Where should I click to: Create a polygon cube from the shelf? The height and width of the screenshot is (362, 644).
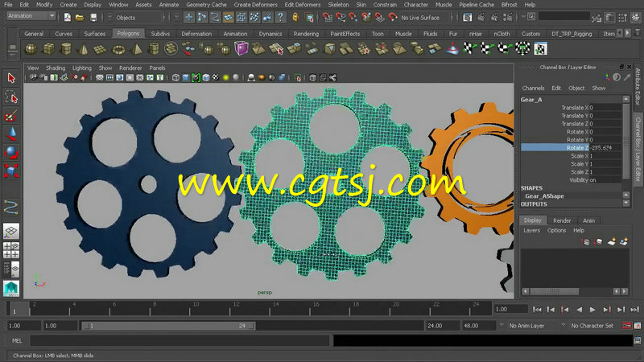click(49, 49)
